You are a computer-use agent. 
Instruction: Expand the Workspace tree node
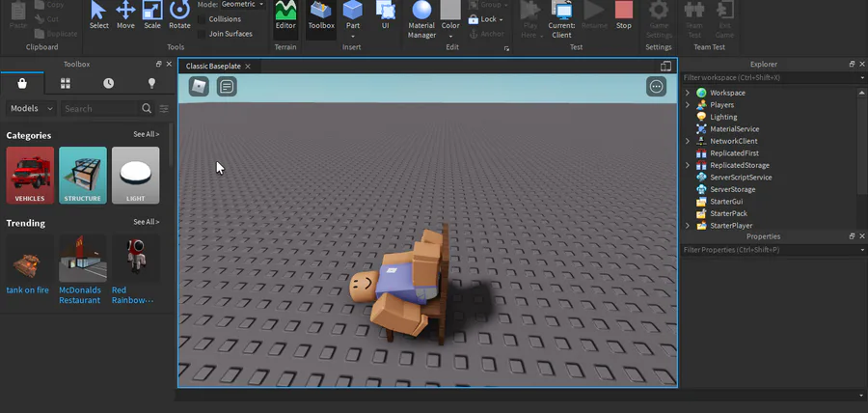click(688, 93)
